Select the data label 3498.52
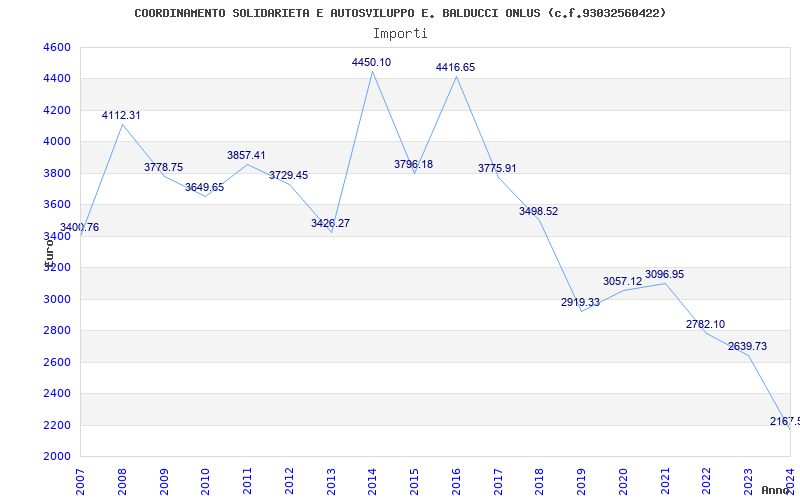This screenshot has width=800, height=500. (x=539, y=211)
